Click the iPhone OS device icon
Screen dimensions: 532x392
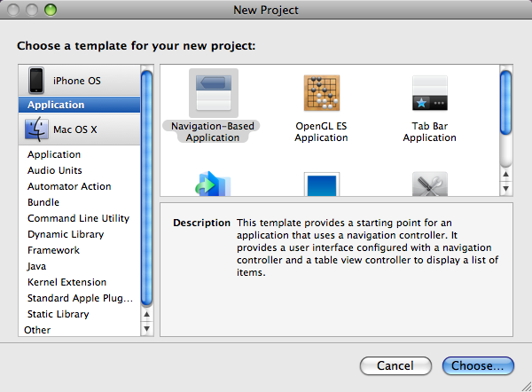pyautogui.click(x=36, y=81)
